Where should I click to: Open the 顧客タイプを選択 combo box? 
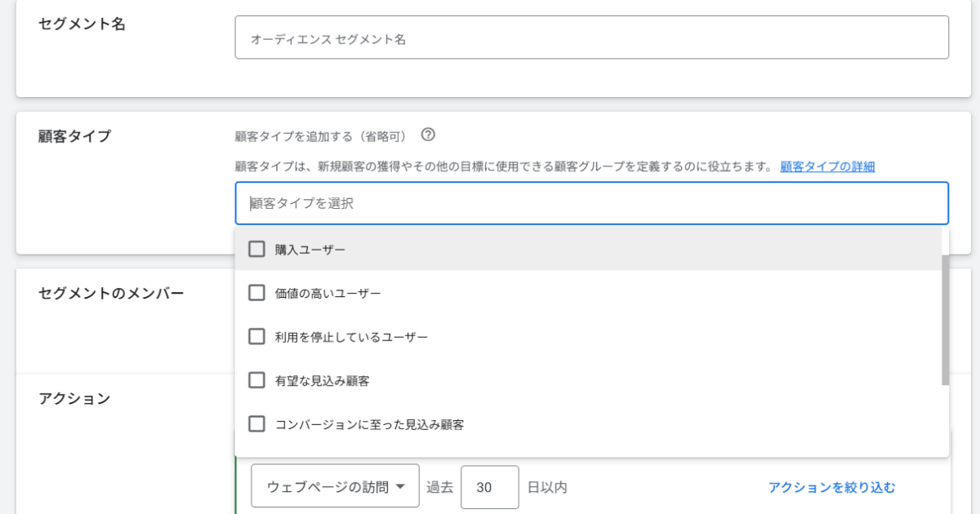(591, 203)
